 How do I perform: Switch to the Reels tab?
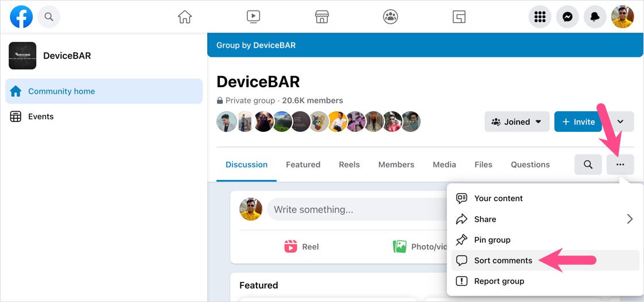tap(349, 164)
